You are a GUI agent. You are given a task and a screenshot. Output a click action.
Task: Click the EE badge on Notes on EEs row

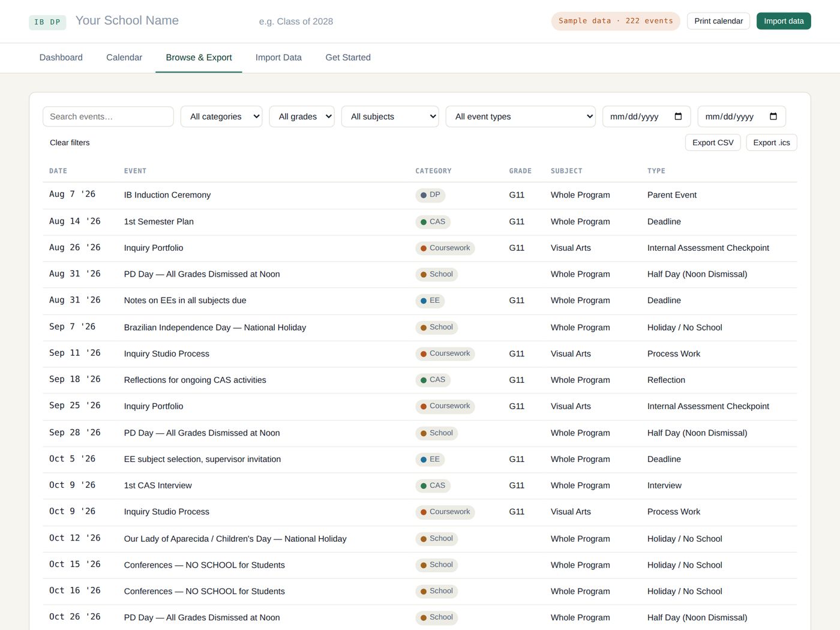point(430,301)
